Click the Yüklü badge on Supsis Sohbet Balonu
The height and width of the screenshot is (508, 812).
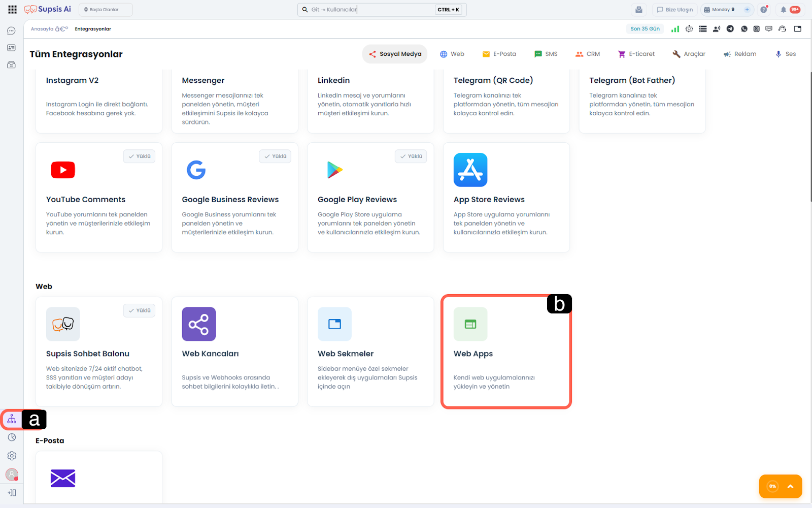coord(139,310)
